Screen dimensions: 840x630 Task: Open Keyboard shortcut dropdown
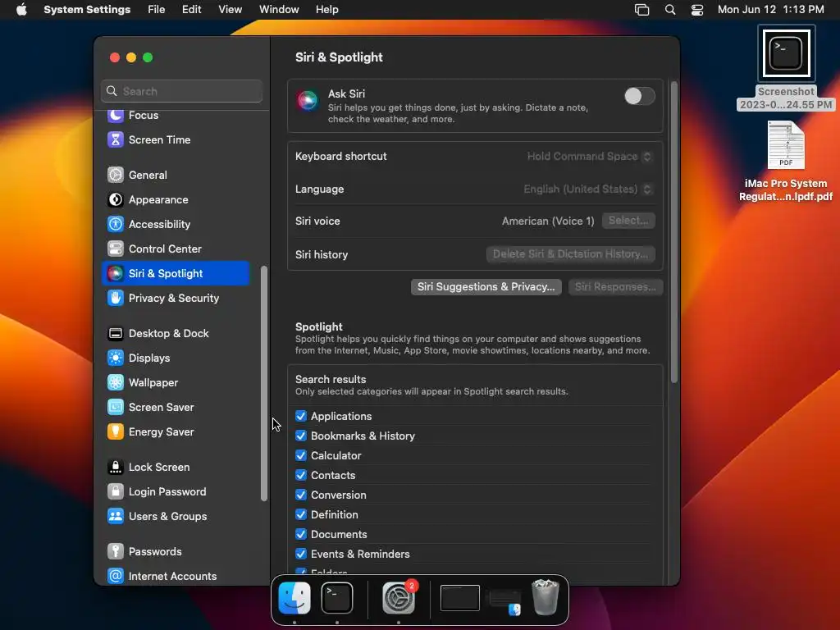click(x=589, y=157)
